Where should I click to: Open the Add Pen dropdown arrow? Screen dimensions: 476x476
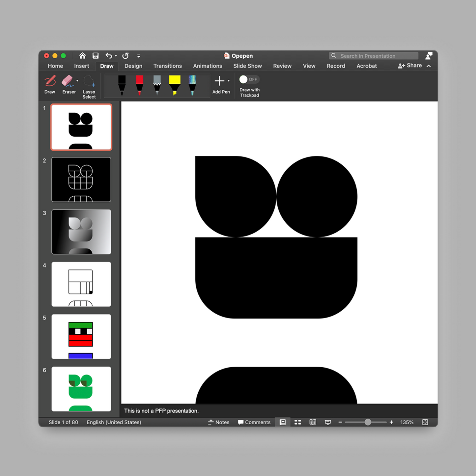click(x=229, y=81)
